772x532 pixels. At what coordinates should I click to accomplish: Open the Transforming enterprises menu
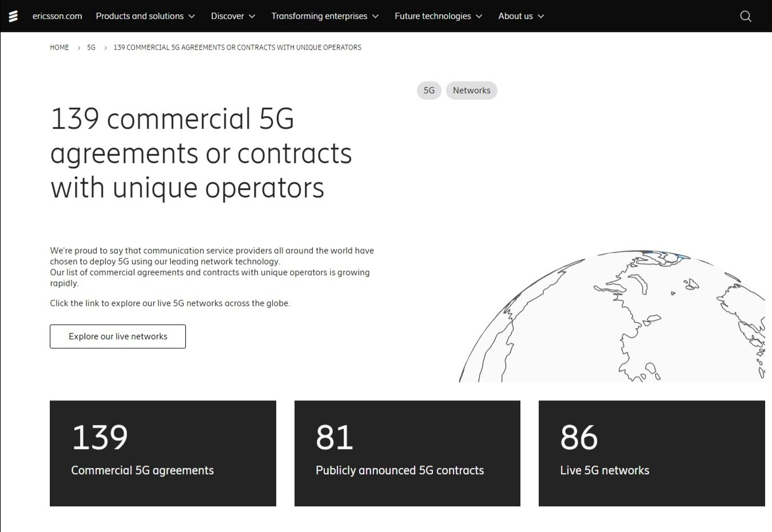(x=319, y=16)
